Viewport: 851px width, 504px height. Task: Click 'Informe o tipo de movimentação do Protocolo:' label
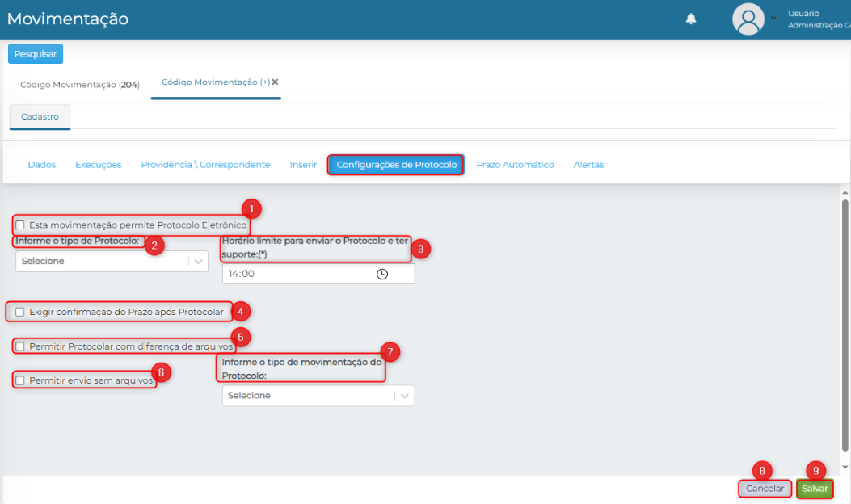(301, 369)
